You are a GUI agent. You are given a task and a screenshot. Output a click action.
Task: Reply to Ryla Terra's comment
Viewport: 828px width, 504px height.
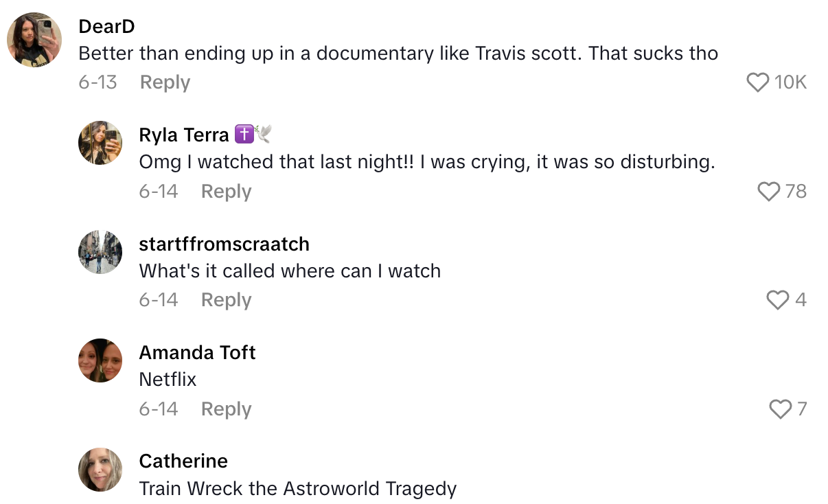[226, 192]
